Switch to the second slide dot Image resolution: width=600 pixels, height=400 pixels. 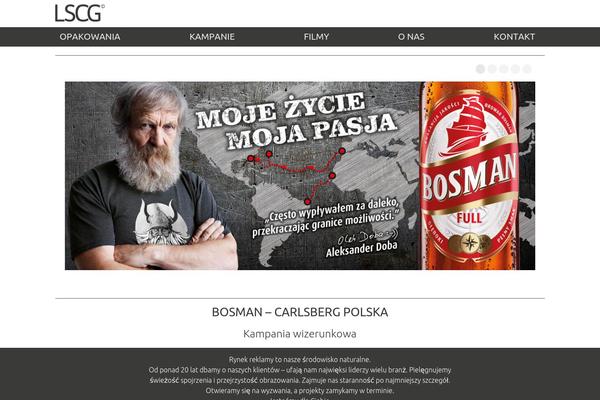[x=492, y=69]
